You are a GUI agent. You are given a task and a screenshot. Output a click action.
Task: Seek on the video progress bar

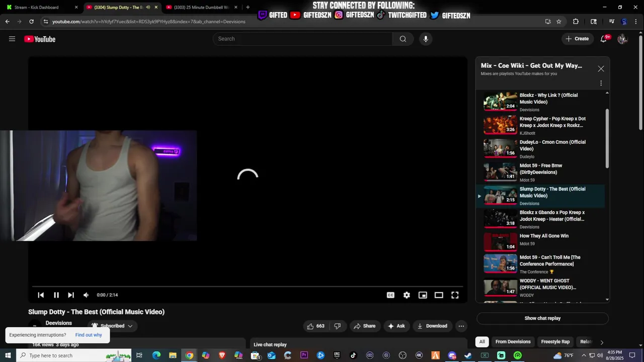click(x=248, y=287)
